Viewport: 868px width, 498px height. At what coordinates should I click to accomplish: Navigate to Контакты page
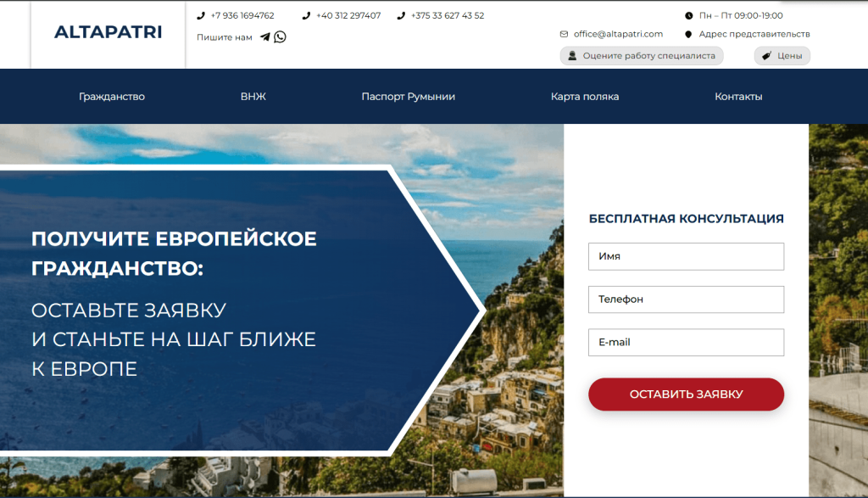[x=738, y=97]
